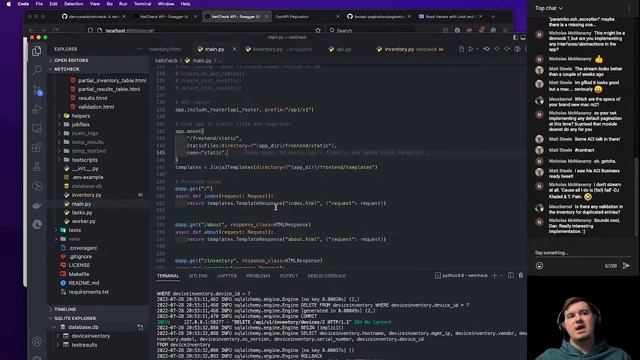Select Problems panel tab
This screenshot has width=640, height=360.
pos(258,276)
